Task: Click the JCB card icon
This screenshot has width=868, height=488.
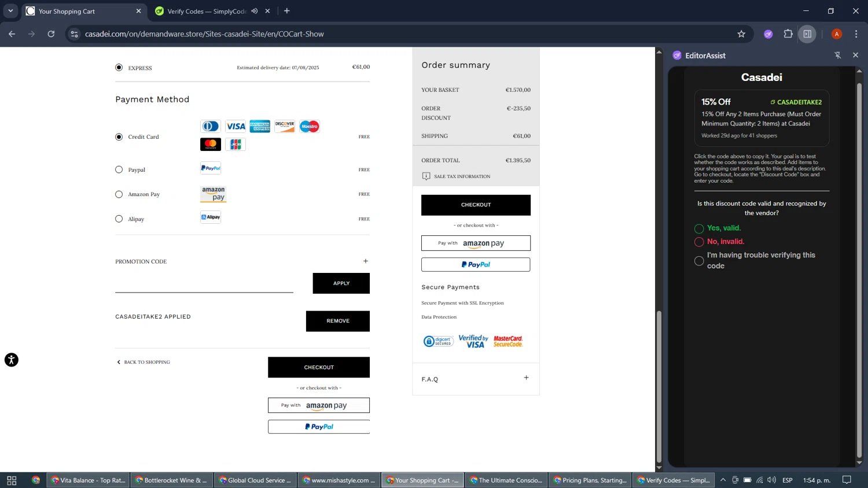Action: point(236,144)
